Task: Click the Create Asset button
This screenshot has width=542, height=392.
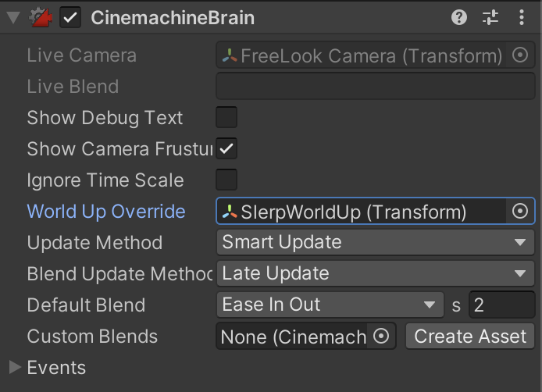Action: click(x=470, y=337)
